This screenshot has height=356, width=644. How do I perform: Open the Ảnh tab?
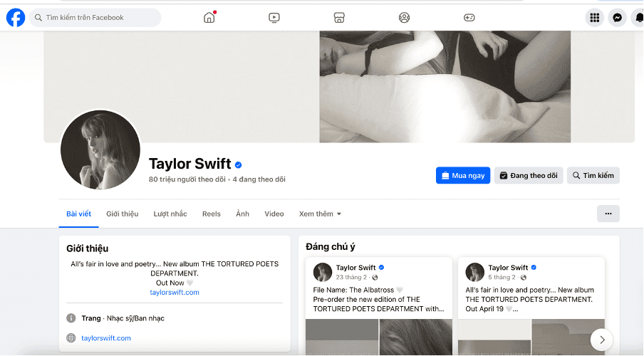pos(242,214)
